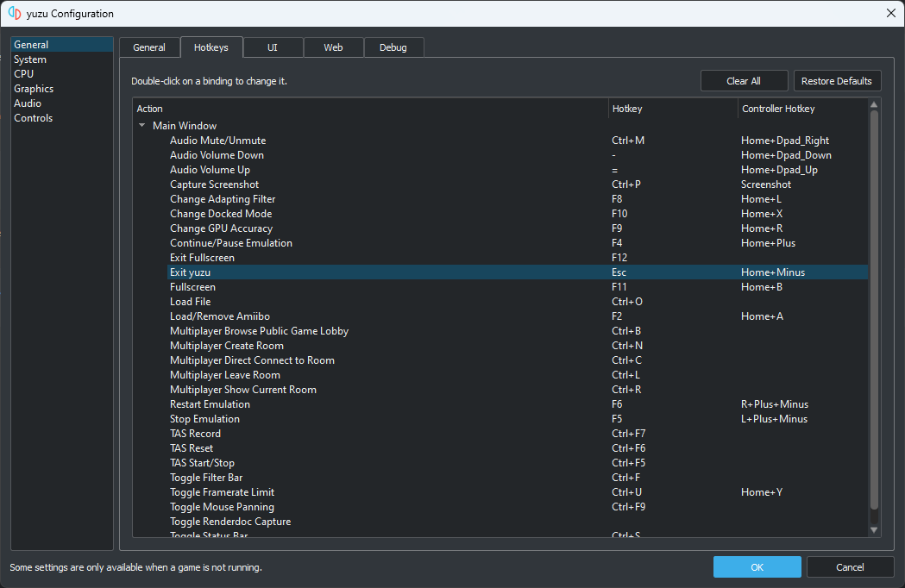Select Change GPU Accuracy row
Image resolution: width=905 pixels, height=588 pixels.
[x=518, y=228]
